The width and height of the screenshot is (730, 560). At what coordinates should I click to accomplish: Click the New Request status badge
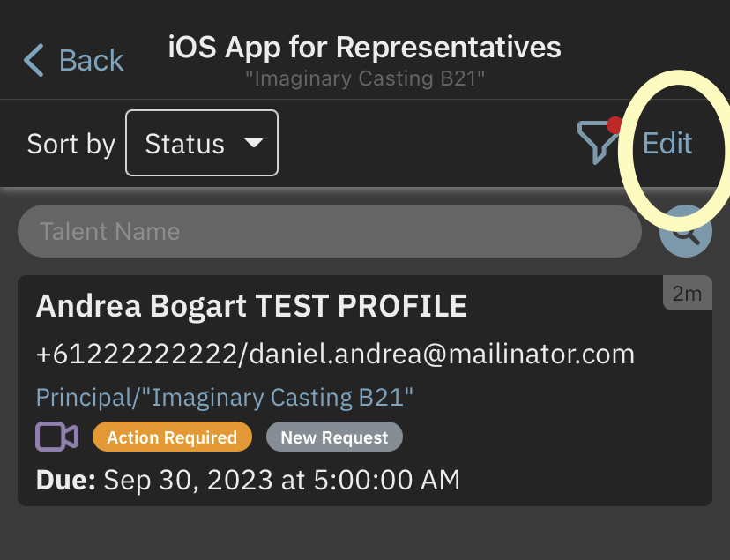(x=334, y=437)
